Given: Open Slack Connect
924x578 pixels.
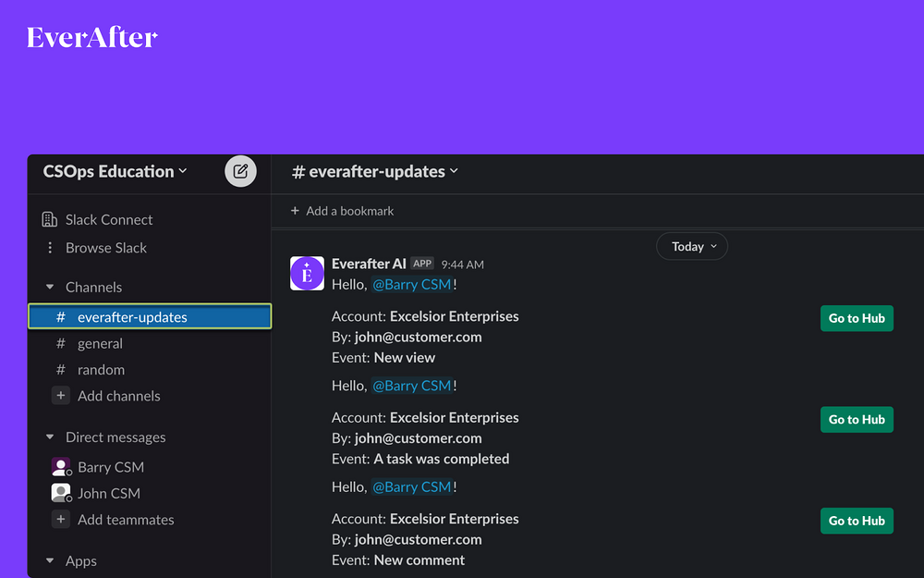Looking at the screenshot, I should [x=109, y=219].
